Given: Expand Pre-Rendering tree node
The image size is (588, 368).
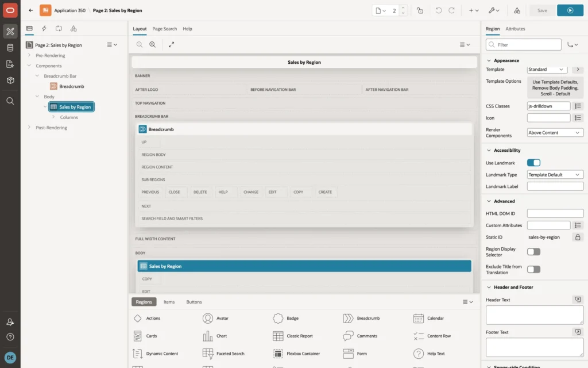Looking at the screenshot, I should point(29,55).
